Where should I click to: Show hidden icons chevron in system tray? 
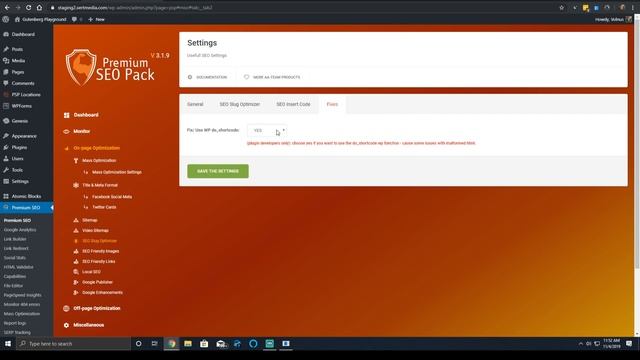[x=580, y=344]
